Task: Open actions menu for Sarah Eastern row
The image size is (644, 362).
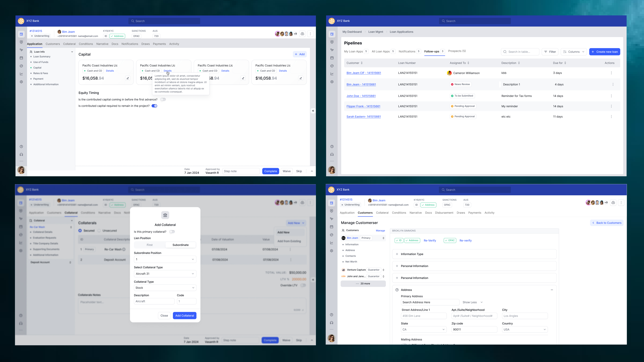Action: point(611,117)
